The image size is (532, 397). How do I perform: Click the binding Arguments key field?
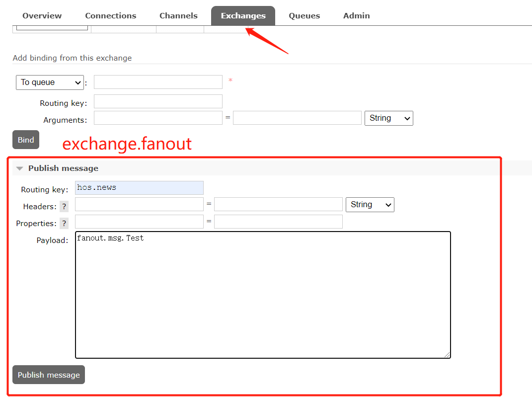(x=158, y=118)
